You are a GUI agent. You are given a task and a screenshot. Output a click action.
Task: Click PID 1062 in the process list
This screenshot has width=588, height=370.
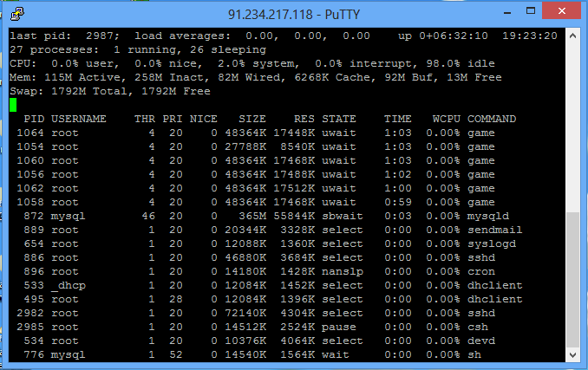[x=30, y=188]
